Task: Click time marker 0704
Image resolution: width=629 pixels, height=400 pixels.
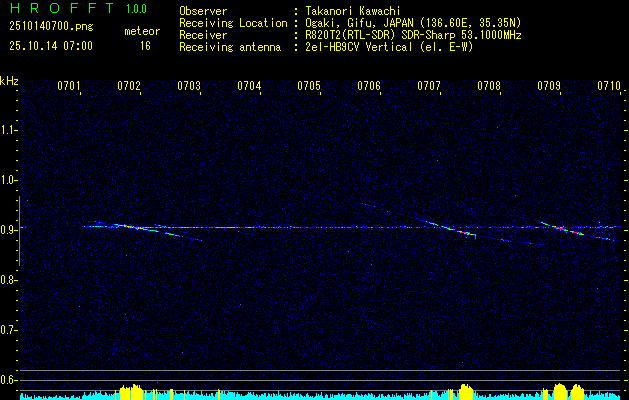Action: click(249, 85)
